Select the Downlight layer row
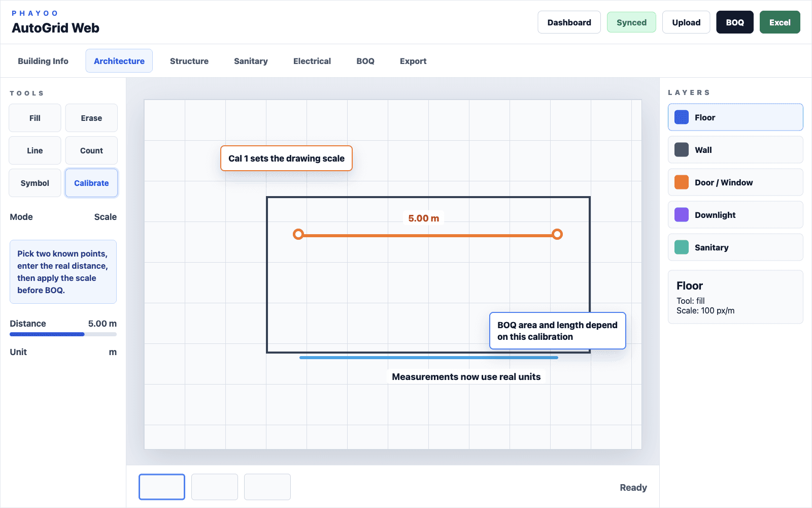This screenshot has height=508, width=812. coord(735,215)
